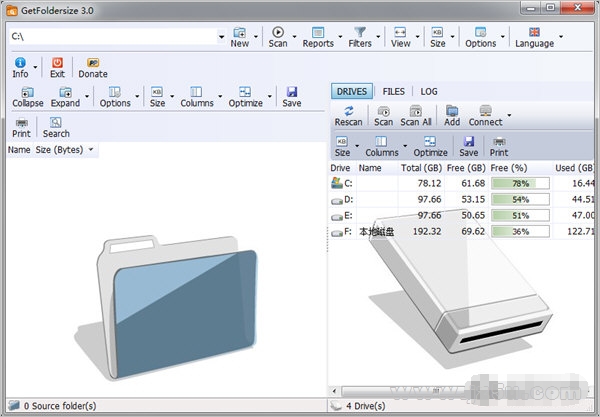Switch to the LOG tab

(x=429, y=91)
